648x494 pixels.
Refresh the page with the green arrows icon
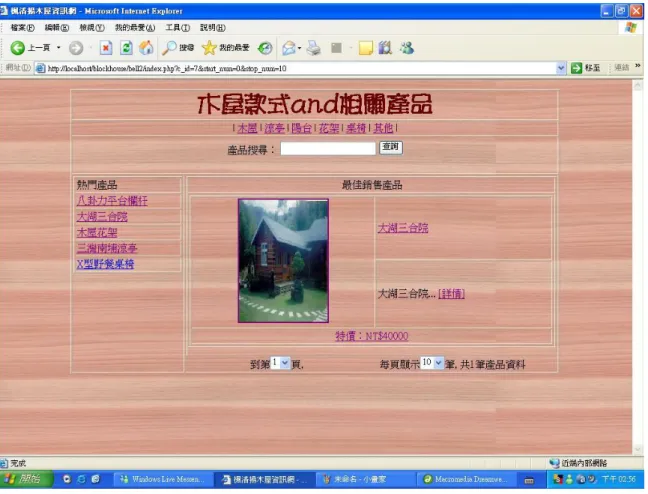(126, 48)
